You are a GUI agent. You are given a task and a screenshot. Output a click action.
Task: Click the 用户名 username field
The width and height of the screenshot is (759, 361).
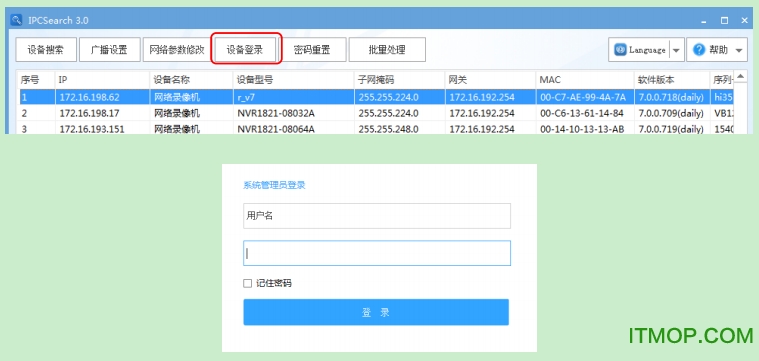tap(377, 216)
